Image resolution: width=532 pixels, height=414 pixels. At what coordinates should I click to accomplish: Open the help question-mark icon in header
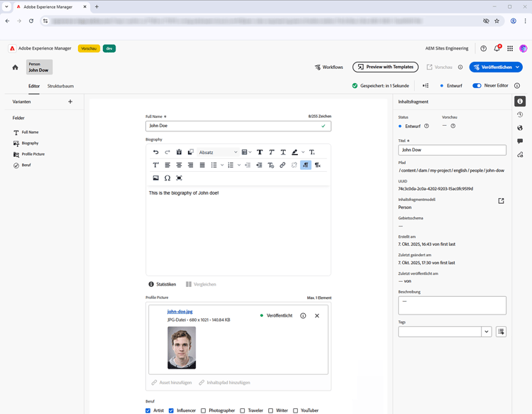(x=484, y=48)
